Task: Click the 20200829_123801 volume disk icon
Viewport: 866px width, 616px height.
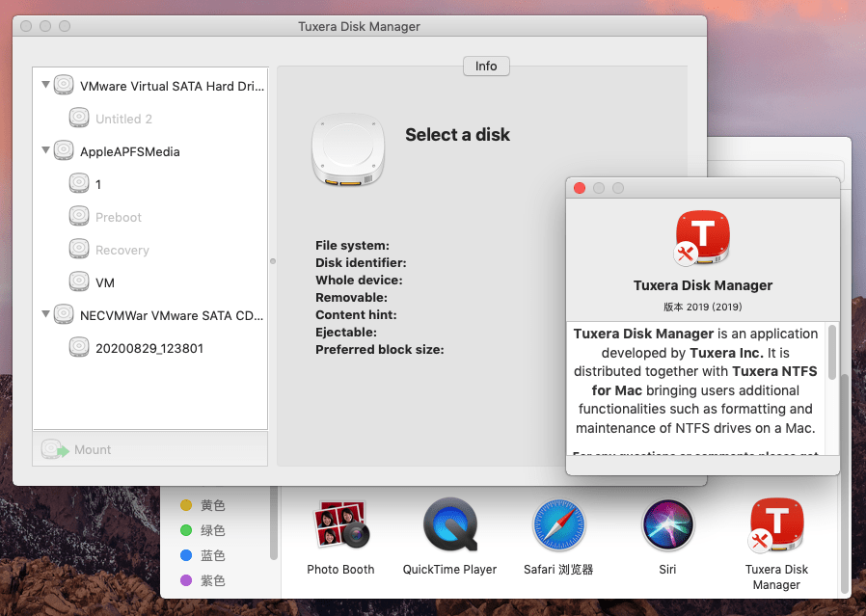Action: 79,348
